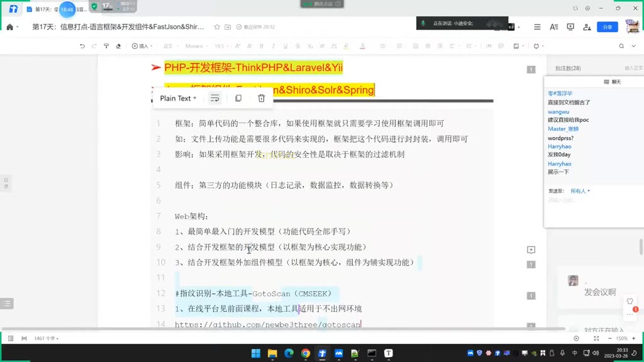Click the comment badge next to PHP heading

[x=531, y=69]
